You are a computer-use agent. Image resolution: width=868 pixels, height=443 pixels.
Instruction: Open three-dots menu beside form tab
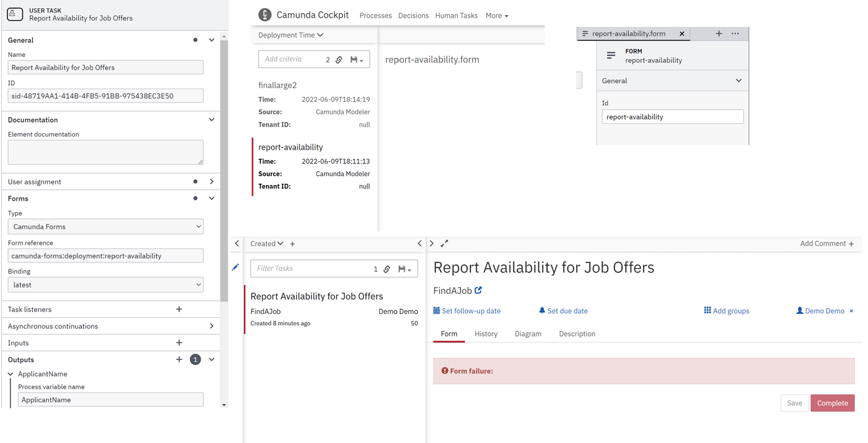[735, 33]
